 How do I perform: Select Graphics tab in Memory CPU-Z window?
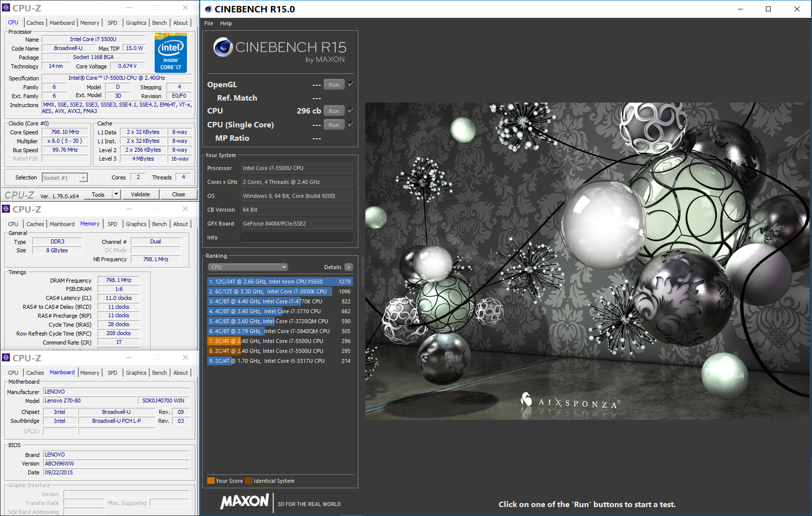click(136, 224)
